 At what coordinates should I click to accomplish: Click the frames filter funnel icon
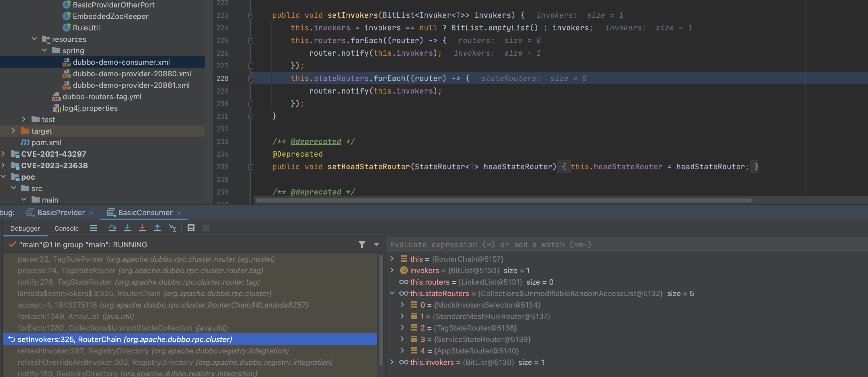click(362, 245)
